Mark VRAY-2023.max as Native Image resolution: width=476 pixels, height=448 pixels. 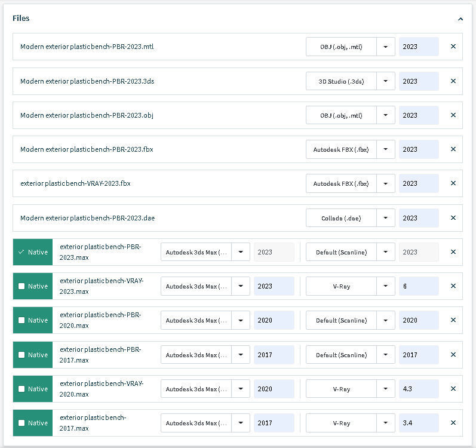[x=22, y=286]
